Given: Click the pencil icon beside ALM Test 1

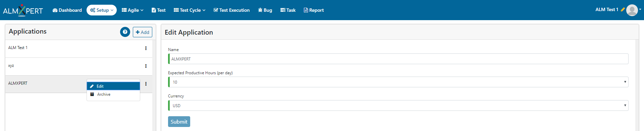Looking at the screenshot, I should pyautogui.click(x=623, y=10).
